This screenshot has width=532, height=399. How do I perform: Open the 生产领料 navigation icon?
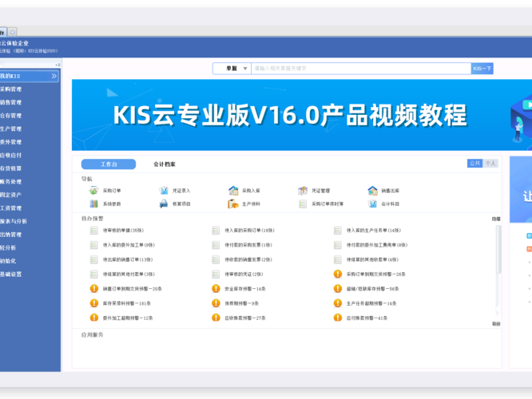[x=233, y=203]
